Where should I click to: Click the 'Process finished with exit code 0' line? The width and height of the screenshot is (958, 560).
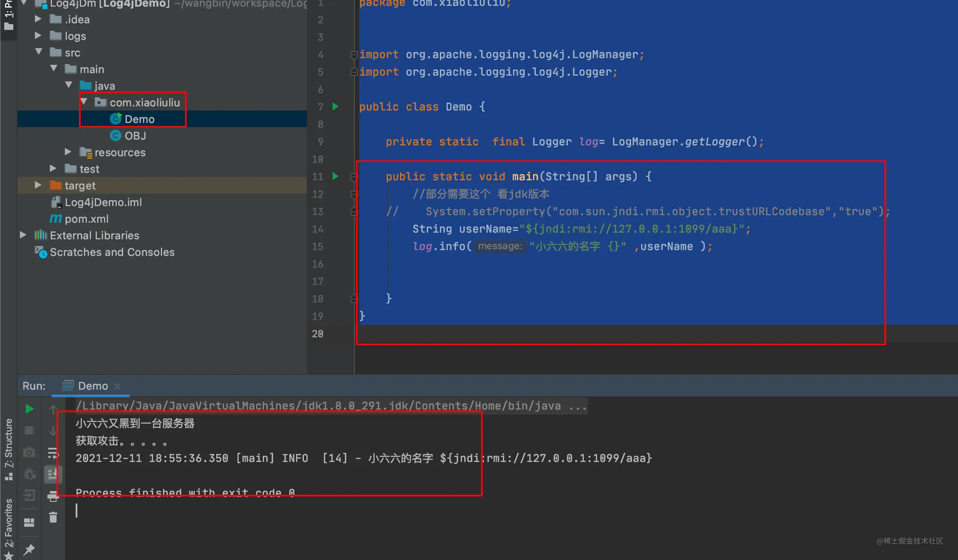point(185,493)
